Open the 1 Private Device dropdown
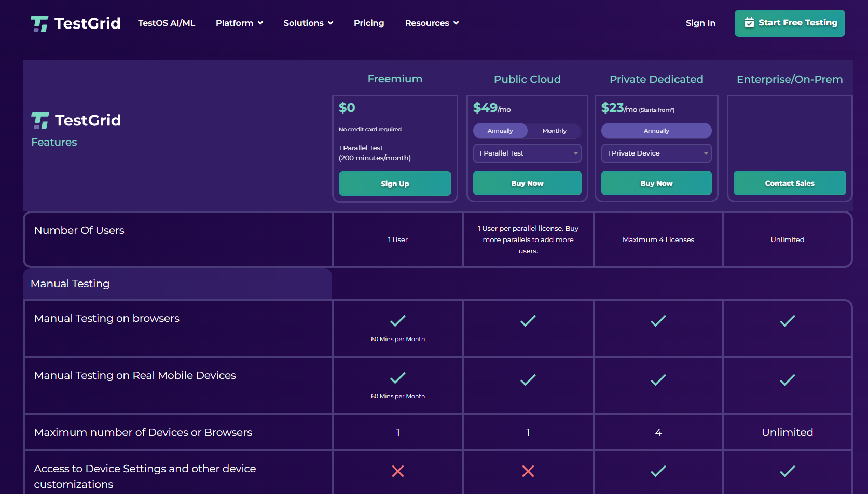 [x=656, y=153]
